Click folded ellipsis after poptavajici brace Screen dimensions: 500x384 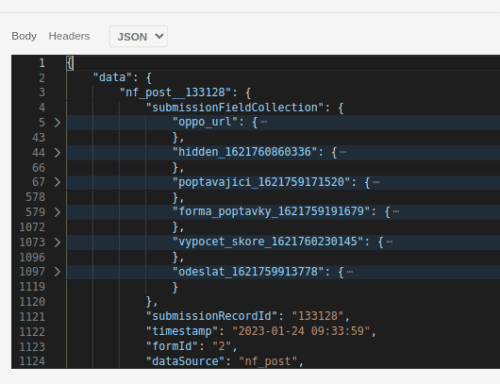coord(376,182)
